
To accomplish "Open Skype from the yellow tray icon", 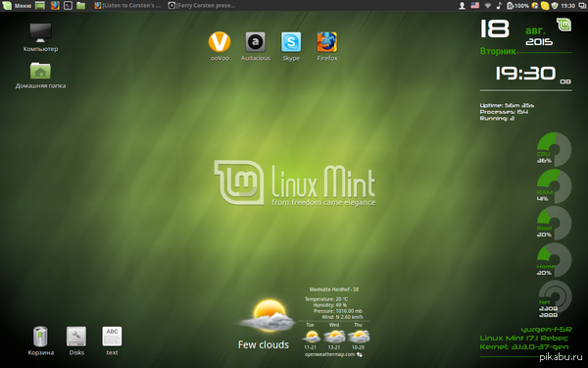I will click(545, 6).
